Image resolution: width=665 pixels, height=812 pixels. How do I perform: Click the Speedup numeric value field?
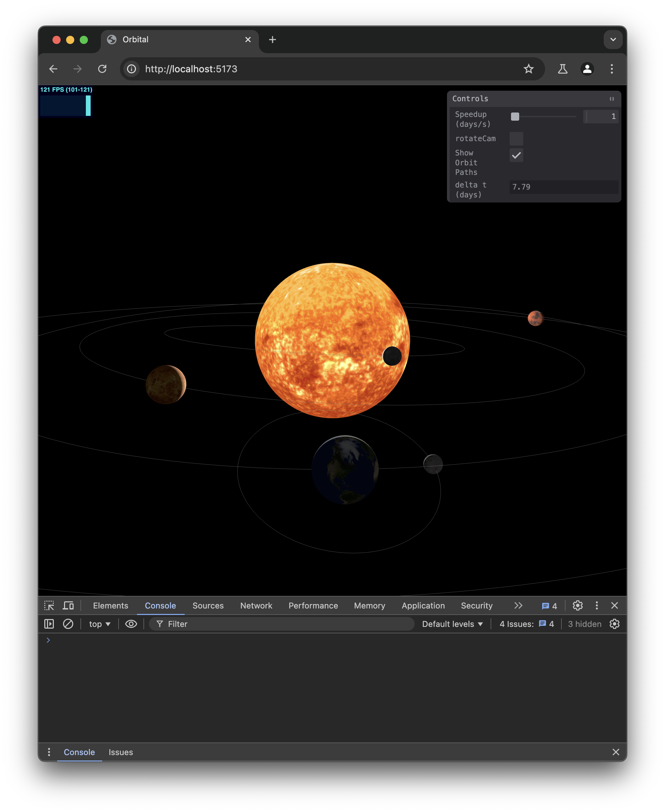(601, 117)
